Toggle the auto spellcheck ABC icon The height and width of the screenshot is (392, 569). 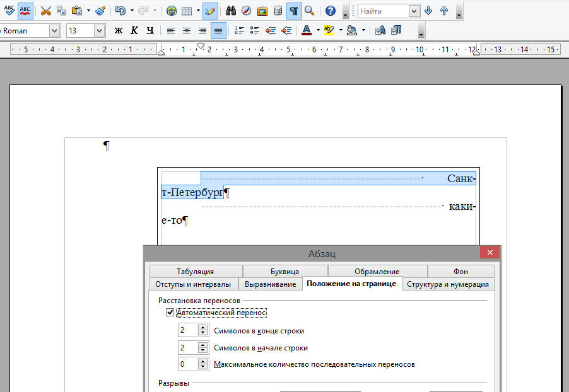click(x=25, y=11)
